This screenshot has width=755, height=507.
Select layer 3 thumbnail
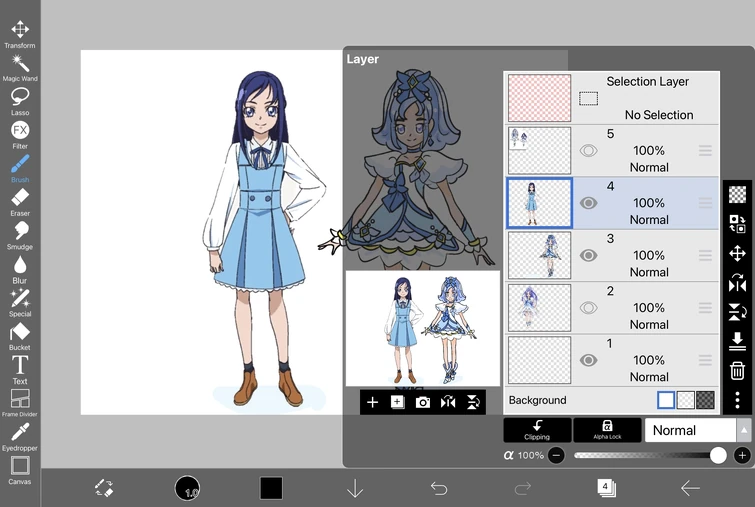pos(539,255)
